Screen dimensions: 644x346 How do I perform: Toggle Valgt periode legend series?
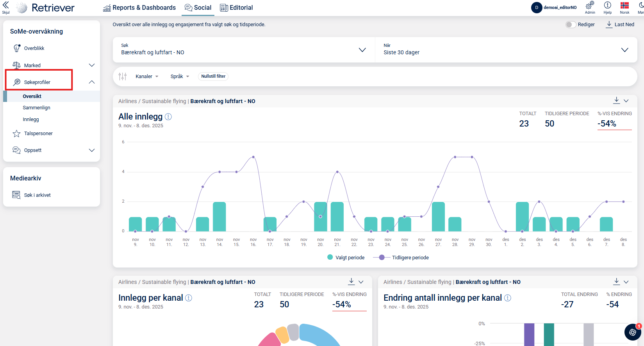346,258
